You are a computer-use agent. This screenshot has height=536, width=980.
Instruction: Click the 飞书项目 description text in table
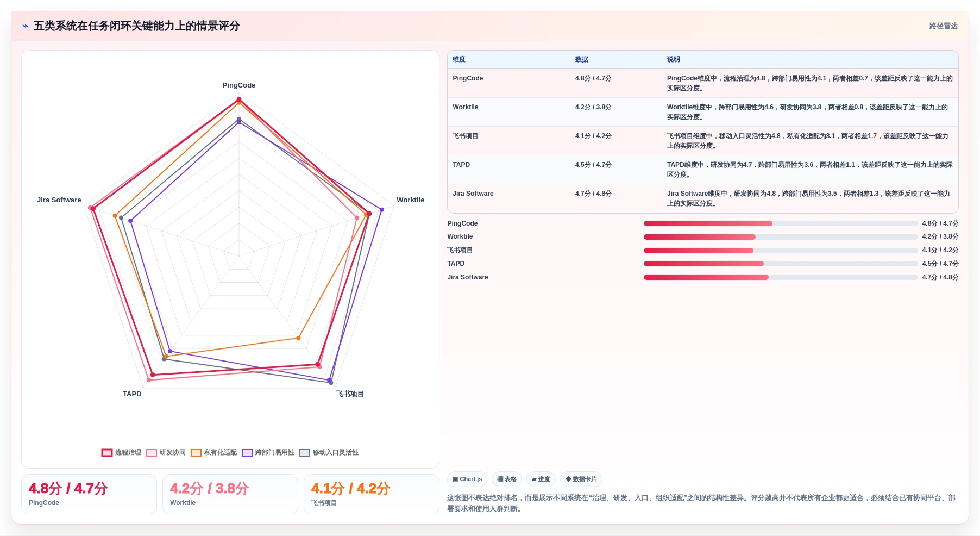pos(808,141)
